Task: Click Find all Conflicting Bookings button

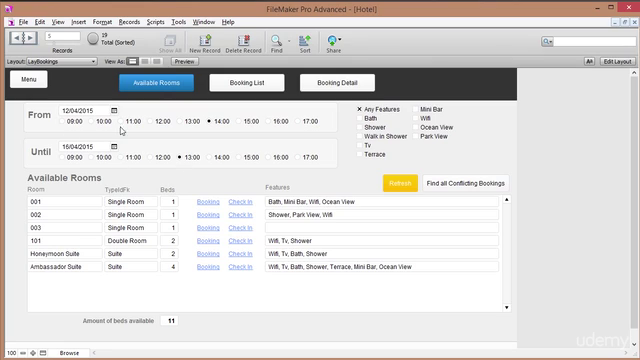Action: pos(466,183)
